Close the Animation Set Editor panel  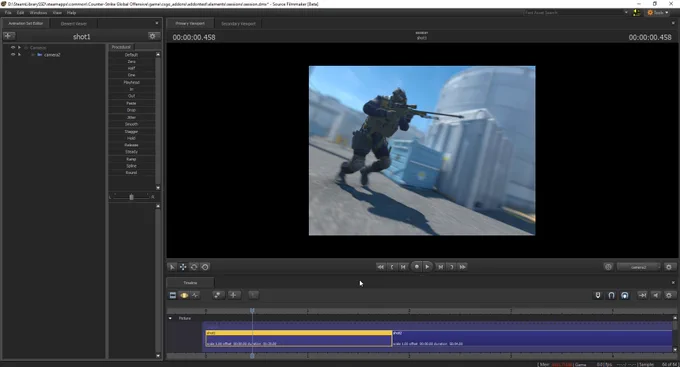pos(157,23)
